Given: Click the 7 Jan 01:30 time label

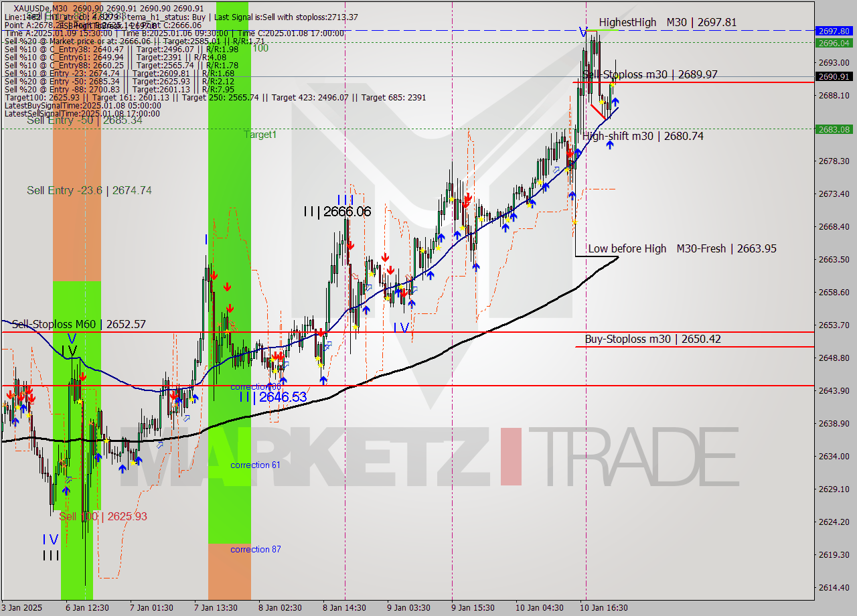Looking at the screenshot, I should (151, 608).
